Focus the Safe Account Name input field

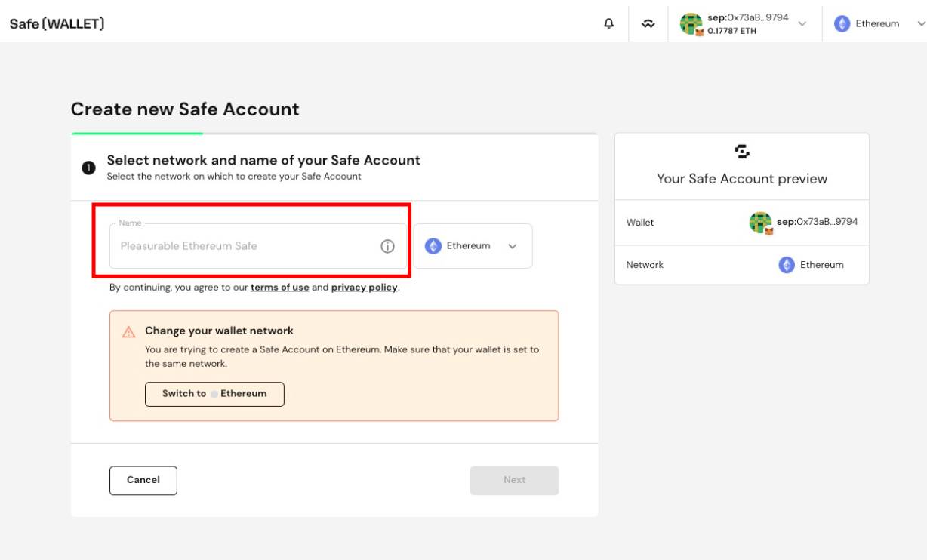click(258, 246)
